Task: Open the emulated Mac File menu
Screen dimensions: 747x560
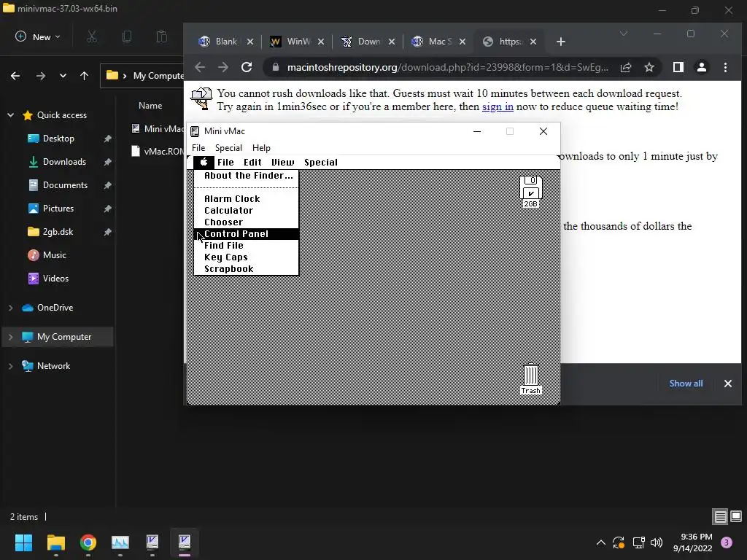Action: (x=225, y=163)
